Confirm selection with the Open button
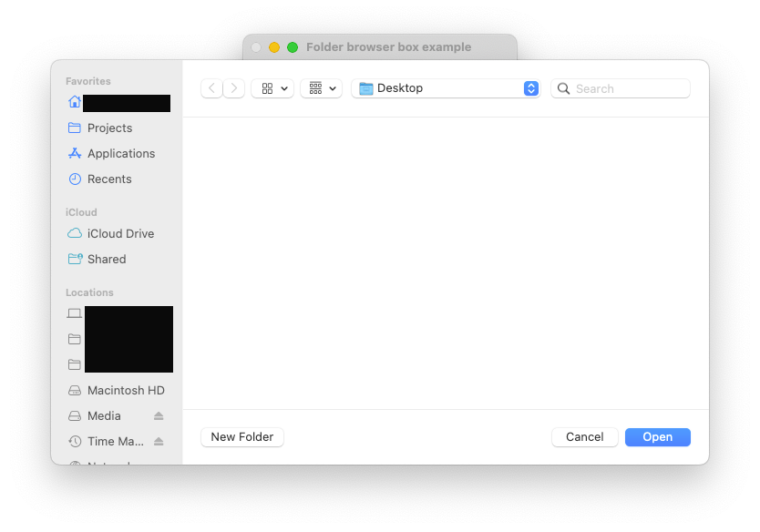Screen dimensions: 760x532 tap(657, 437)
